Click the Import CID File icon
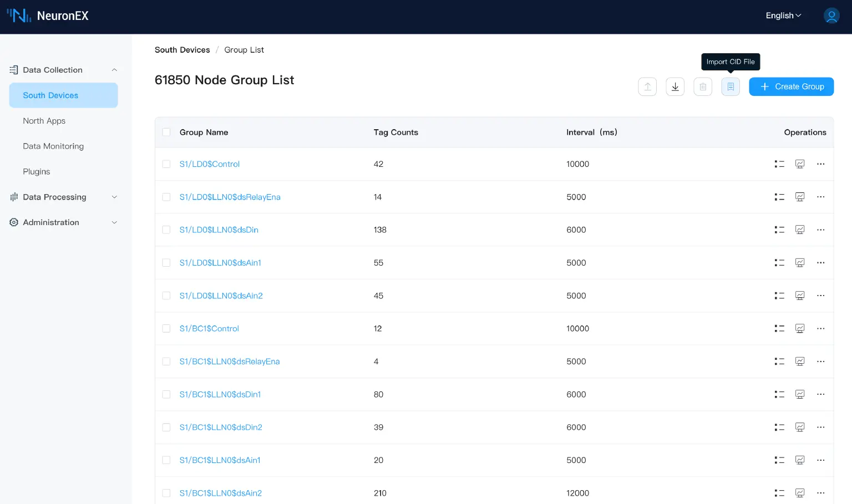The width and height of the screenshot is (852, 504). click(730, 86)
